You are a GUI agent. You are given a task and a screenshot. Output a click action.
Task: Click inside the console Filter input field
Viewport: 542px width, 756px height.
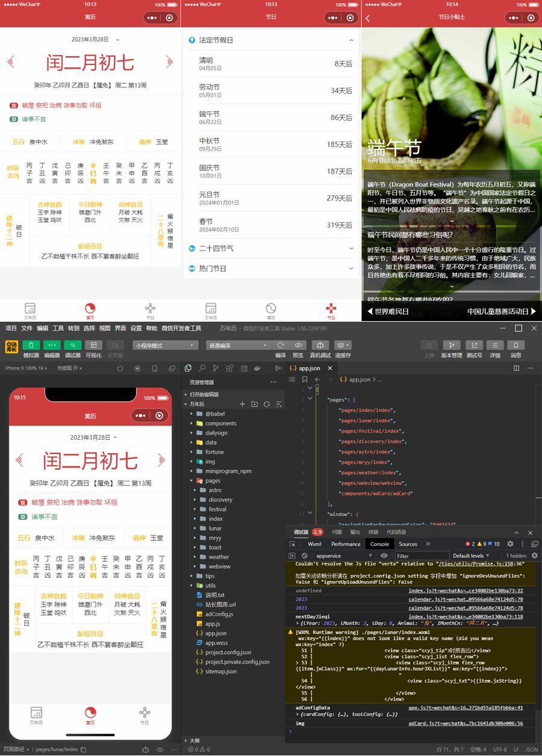click(x=422, y=556)
